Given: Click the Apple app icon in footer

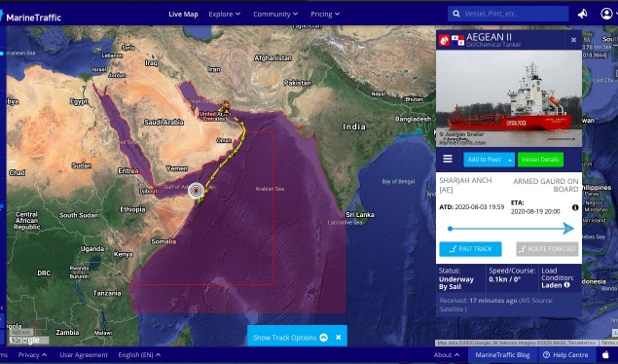Looking at the screenshot, I should click(605, 355).
